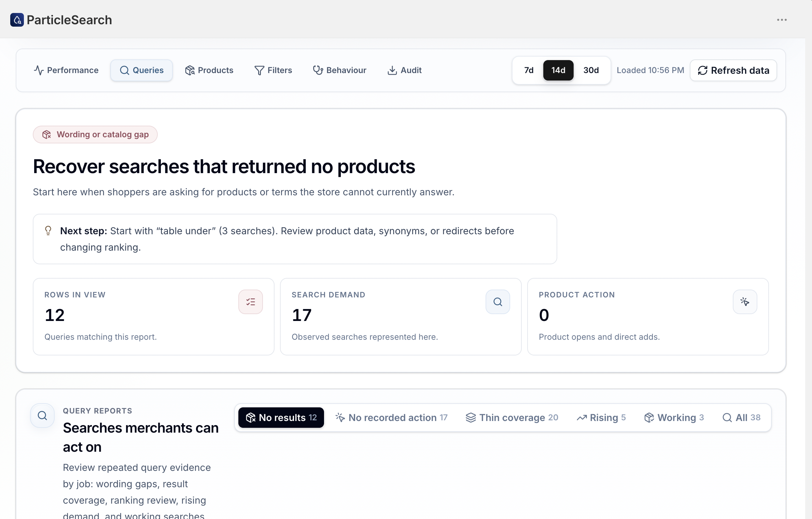This screenshot has width=812, height=519.
Task: Click the ParticleSearch title text
Action: coord(69,20)
